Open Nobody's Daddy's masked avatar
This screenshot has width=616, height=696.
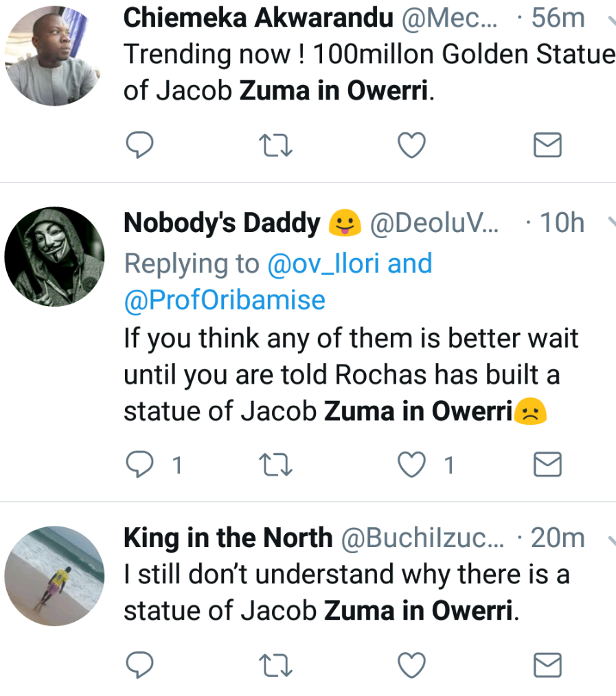54,257
